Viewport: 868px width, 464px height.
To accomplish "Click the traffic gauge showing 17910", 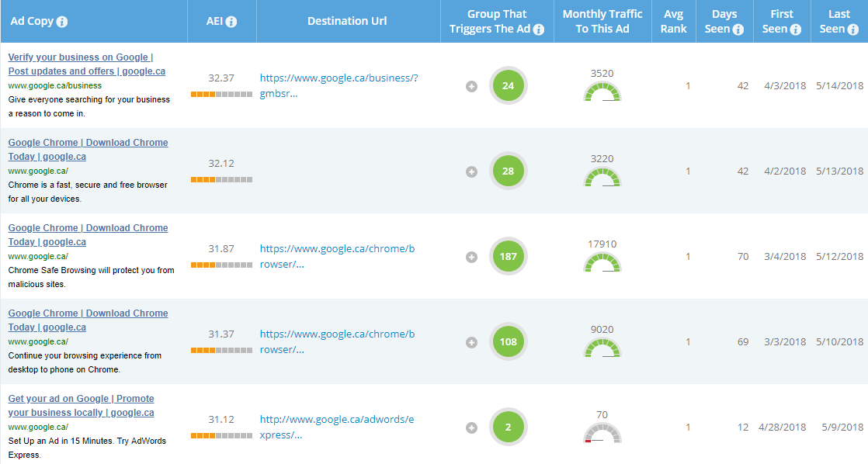I will click(602, 261).
